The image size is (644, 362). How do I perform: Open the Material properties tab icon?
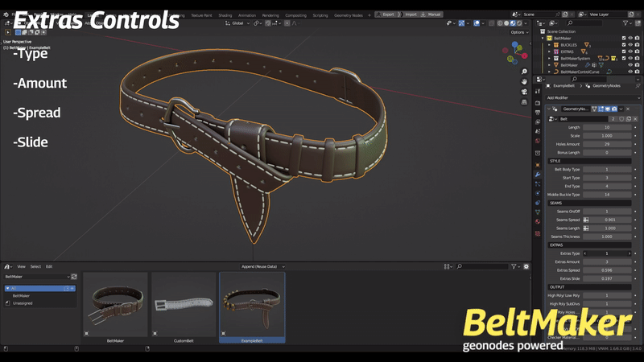tap(538, 222)
